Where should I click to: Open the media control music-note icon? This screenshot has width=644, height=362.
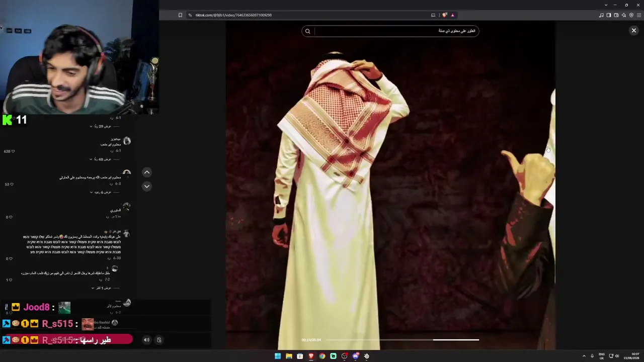click(601, 15)
